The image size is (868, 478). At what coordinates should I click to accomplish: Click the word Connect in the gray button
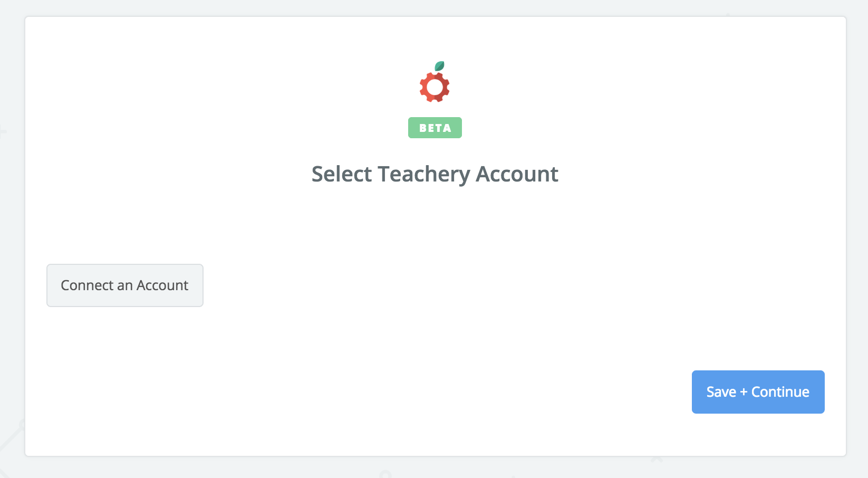point(87,285)
